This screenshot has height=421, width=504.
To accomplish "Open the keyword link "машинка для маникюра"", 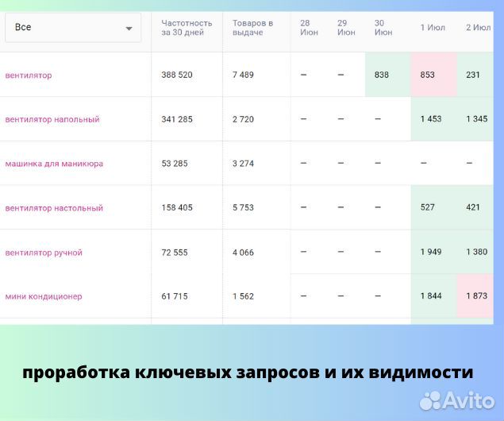I will point(54,164).
